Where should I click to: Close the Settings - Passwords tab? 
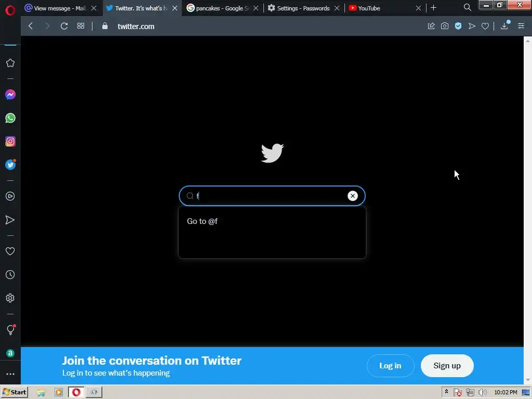tap(337, 8)
